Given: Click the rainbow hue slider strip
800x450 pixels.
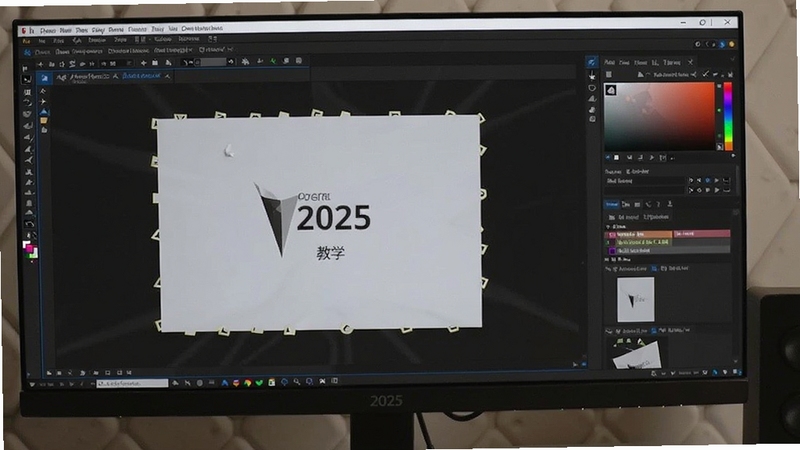Looking at the screenshot, I should tap(728, 116).
